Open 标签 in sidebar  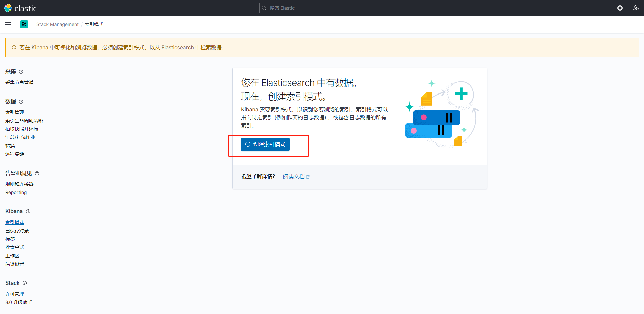[x=10, y=239]
